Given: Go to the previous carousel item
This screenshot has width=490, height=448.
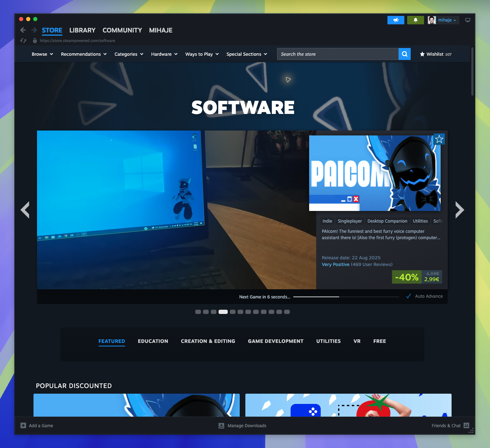Looking at the screenshot, I should pyautogui.click(x=25, y=210).
